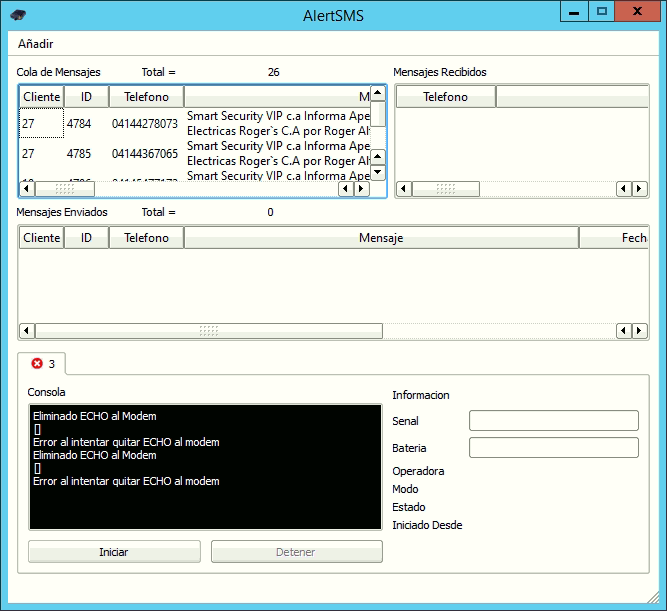667x611 pixels.
Task: Maximize the AlertSMS window
Action: coord(602,11)
